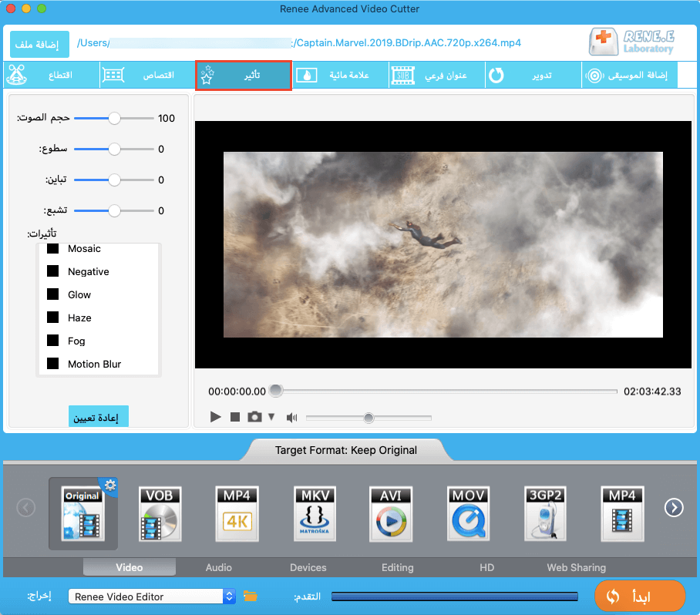Image resolution: width=700 pixels, height=615 pixels.
Task: Open the علامة مائية watermark tab
Action: tap(340, 75)
